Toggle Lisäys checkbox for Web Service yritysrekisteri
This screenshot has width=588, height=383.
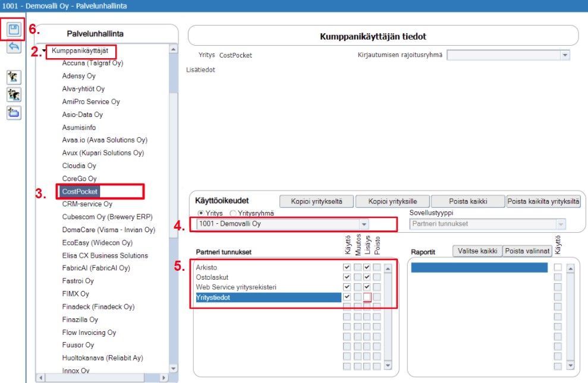tap(367, 287)
